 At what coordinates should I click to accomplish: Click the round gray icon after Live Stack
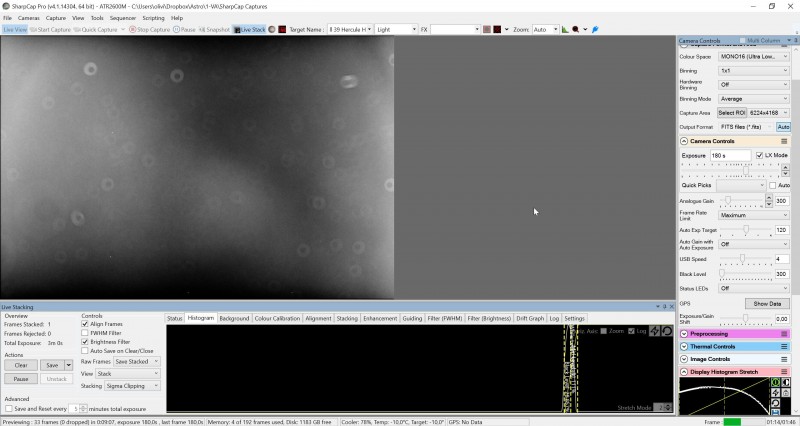pyautogui.click(x=272, y=30)
